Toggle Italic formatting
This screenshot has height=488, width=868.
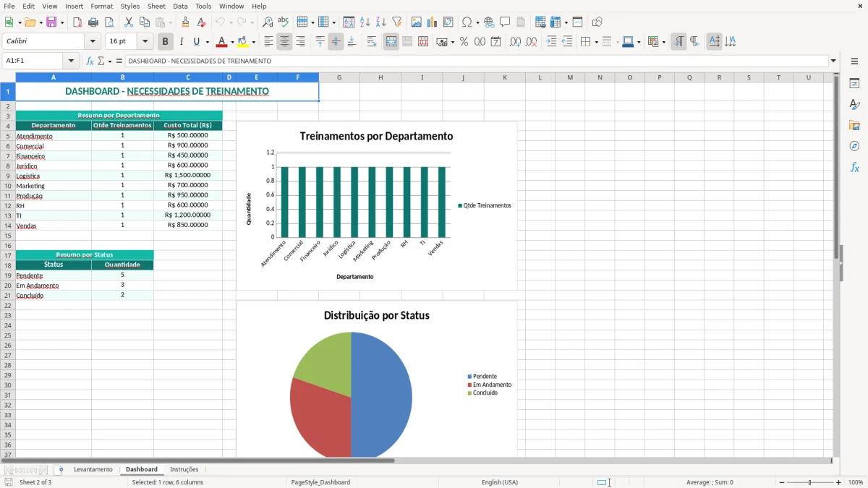coord(182,42)
